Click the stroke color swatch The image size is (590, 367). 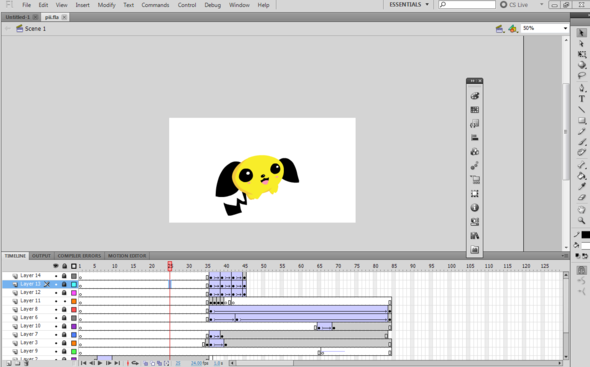pyautogui.click(x=585, y=235)
